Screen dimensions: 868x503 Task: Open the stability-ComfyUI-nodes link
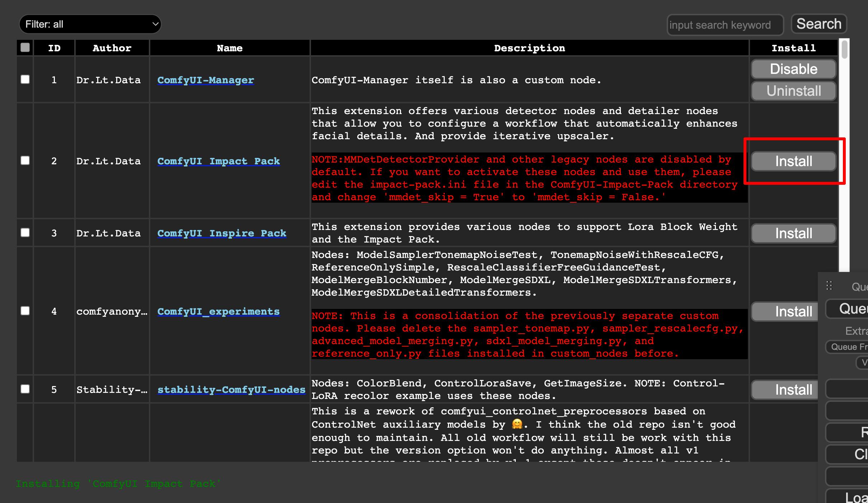tap(231, 390)
